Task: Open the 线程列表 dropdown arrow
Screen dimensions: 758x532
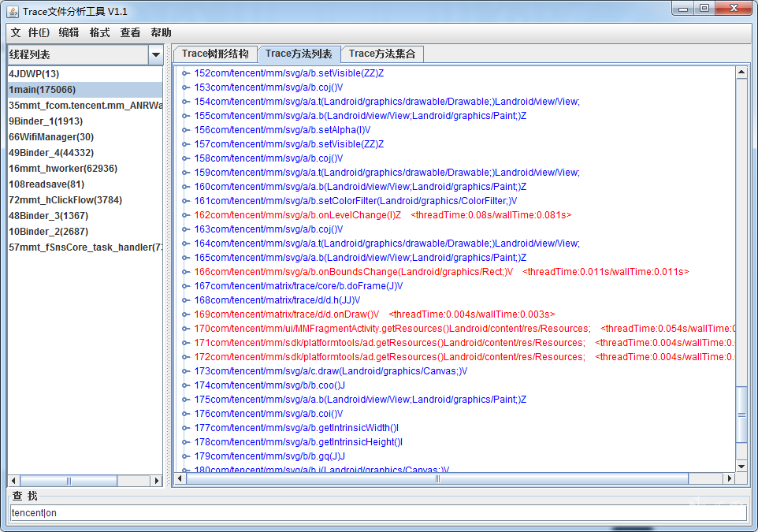Action: click(x=156, y=54)
